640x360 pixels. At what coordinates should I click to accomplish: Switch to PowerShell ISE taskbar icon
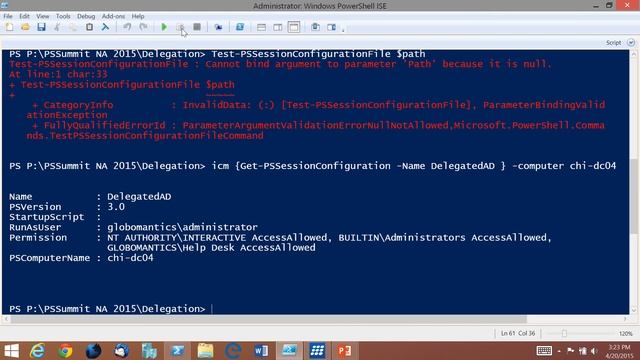pos(289,351)
